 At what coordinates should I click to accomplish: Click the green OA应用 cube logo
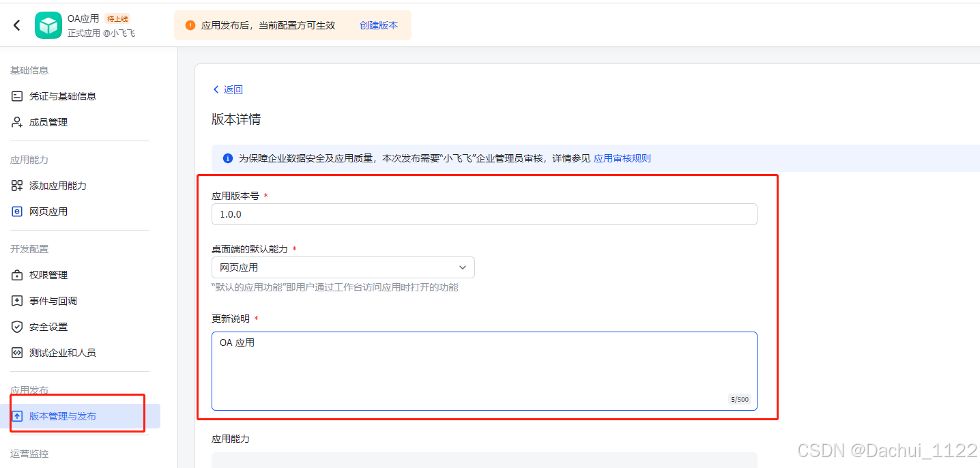pos(48,25)
